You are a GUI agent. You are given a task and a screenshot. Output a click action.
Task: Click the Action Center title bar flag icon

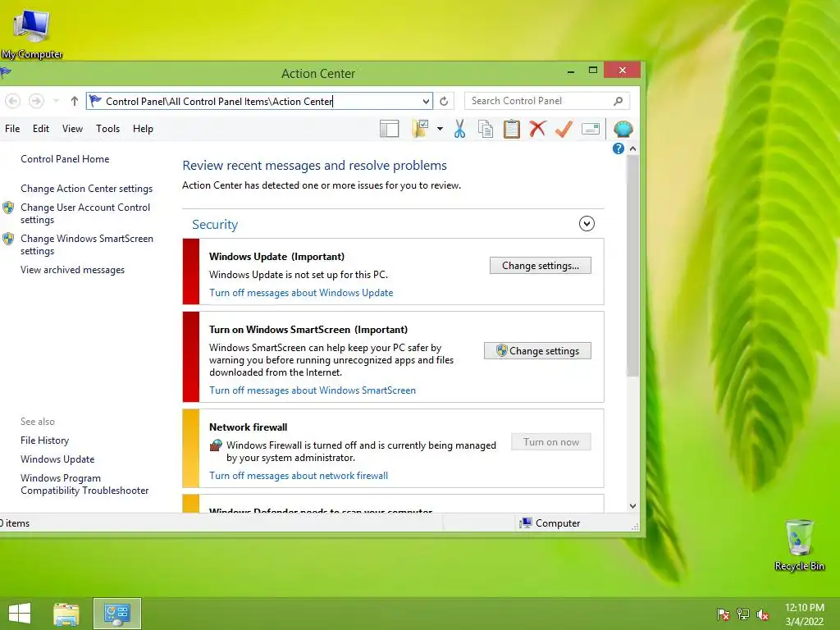[x=7, y=72]
